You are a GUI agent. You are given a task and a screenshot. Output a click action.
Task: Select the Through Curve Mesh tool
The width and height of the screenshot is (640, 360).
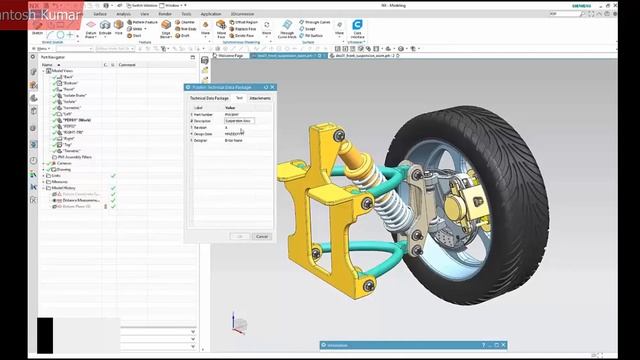tap(287, 29)
